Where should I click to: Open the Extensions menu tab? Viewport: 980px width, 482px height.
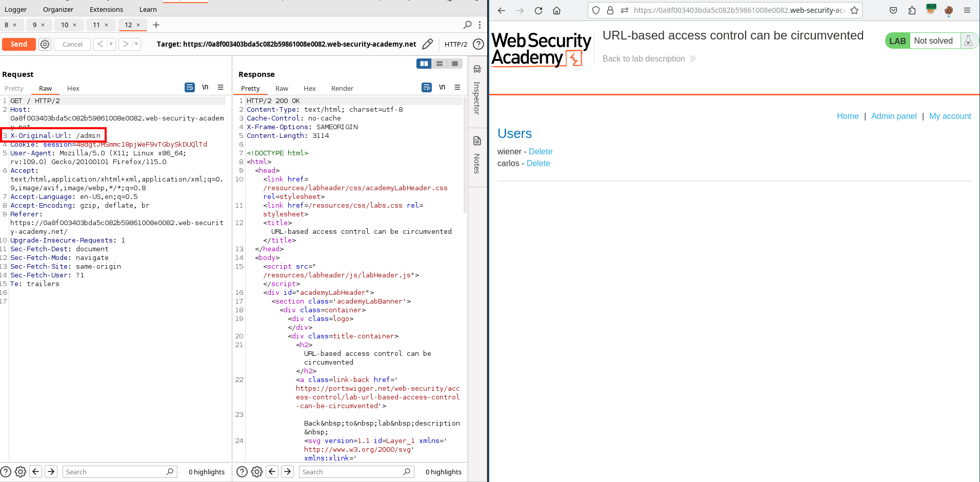pyautogui.click(x=106, y=9)
